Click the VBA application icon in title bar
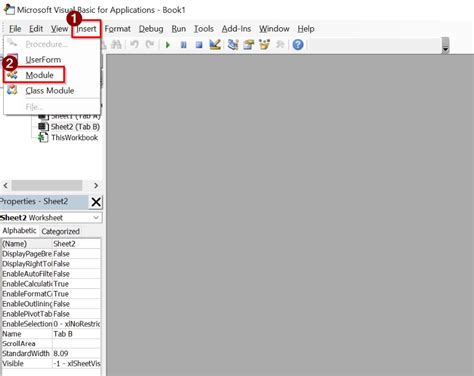The width and height of the screenshot is (474, 376). [x=9, y=10]
